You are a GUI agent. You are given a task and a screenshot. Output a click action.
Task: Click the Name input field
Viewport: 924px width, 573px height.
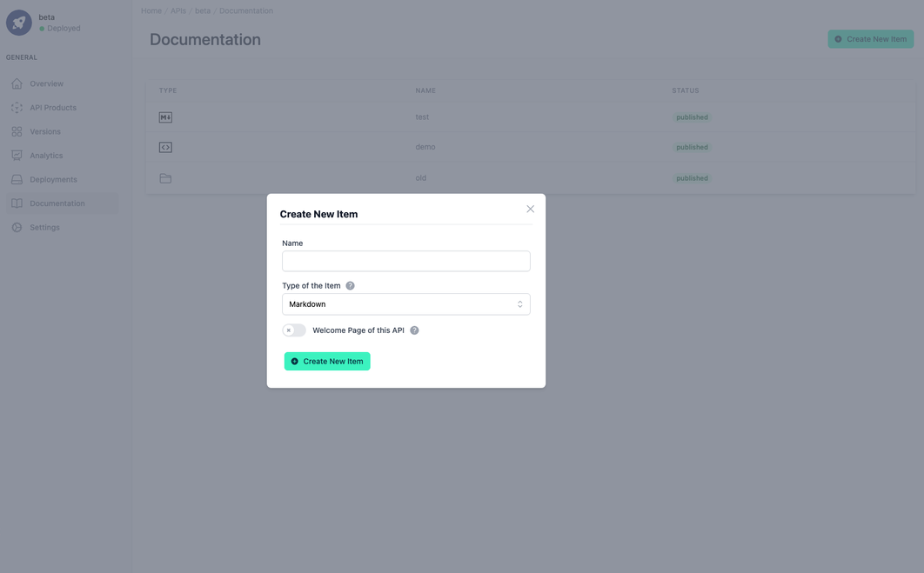406,261
